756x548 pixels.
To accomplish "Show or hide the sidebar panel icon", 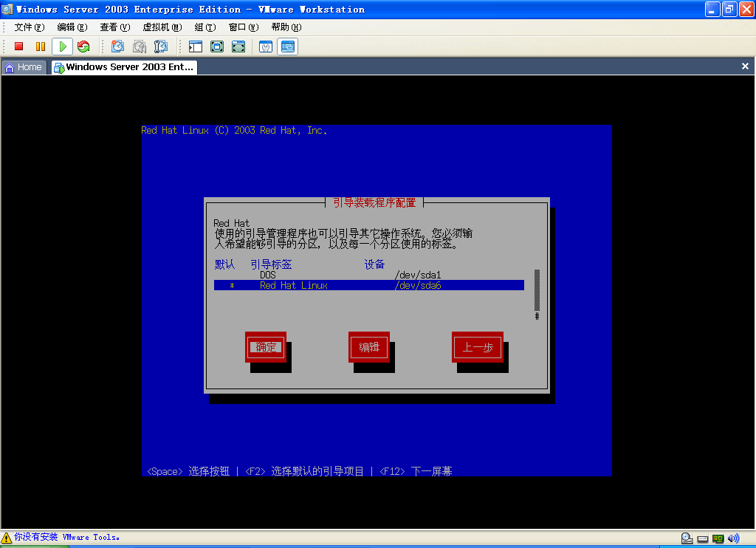I will (x=196, y=47).
